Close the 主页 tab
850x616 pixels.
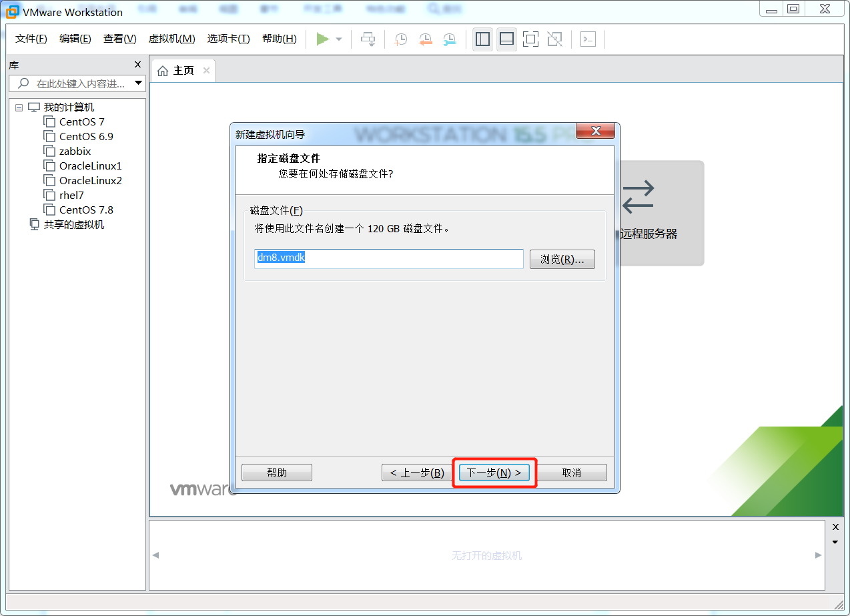[207, 71]
